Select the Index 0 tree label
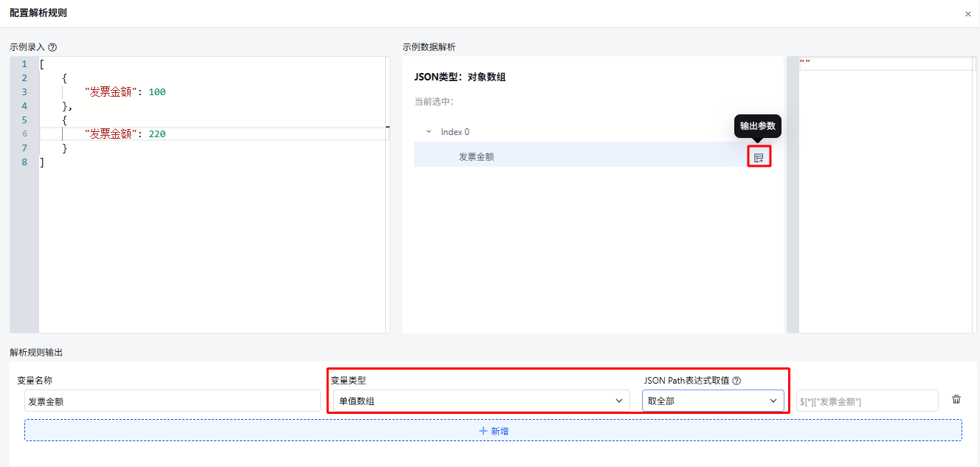Image resolution: width=980 pixels, height=467 pixels. (455, 132)
